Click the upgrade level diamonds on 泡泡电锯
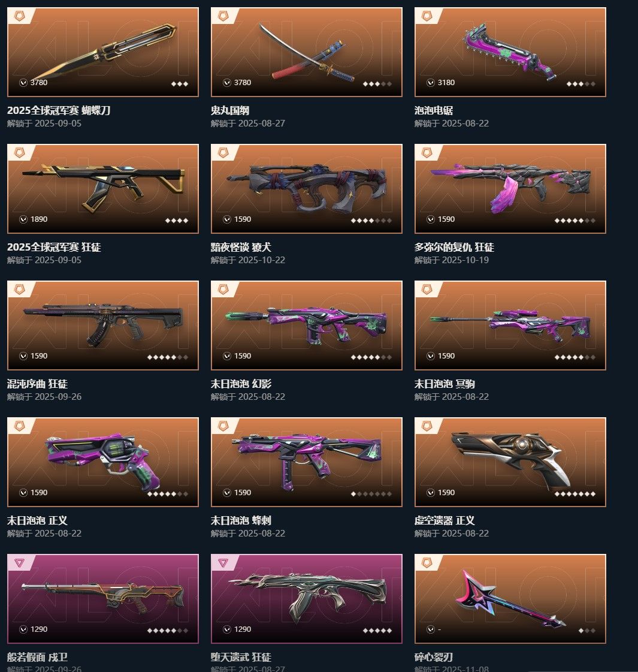 point(580,84)
